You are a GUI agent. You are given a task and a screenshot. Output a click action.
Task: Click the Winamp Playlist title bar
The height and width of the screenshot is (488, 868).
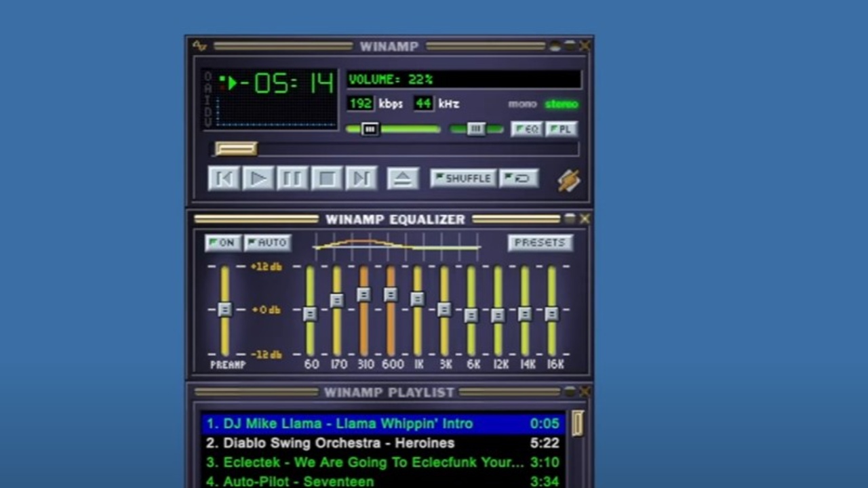coord(389,392)
